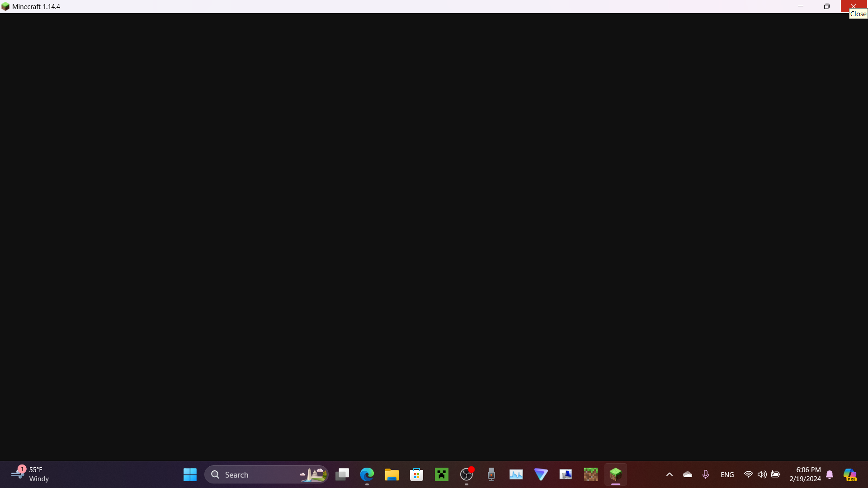The height and width of the screenshot is (488, 868).
Task: Expand hidden system tray icons
Action: tap(670, 474)
